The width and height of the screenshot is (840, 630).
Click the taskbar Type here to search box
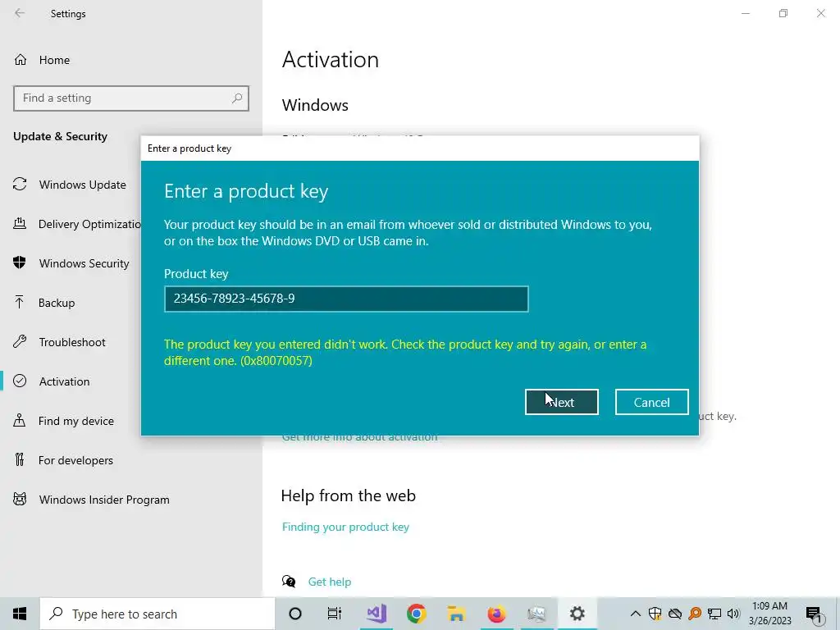coord(157,614)
